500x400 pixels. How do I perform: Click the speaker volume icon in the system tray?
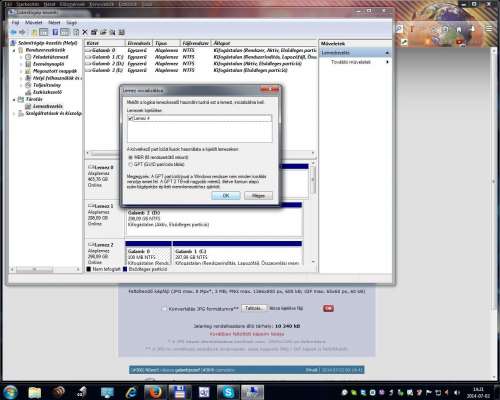tap(457, 392)
